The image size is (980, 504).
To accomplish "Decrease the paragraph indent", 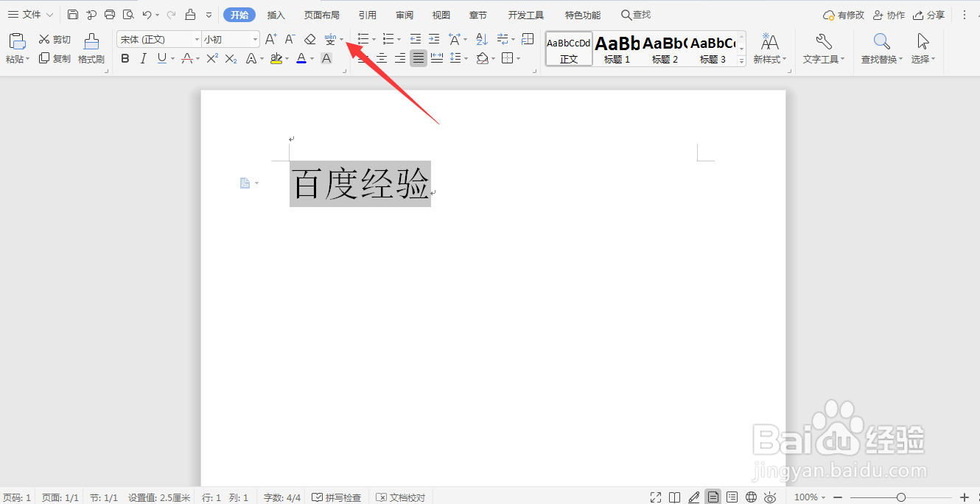I will pyautogui.click(x=416, y=40).
